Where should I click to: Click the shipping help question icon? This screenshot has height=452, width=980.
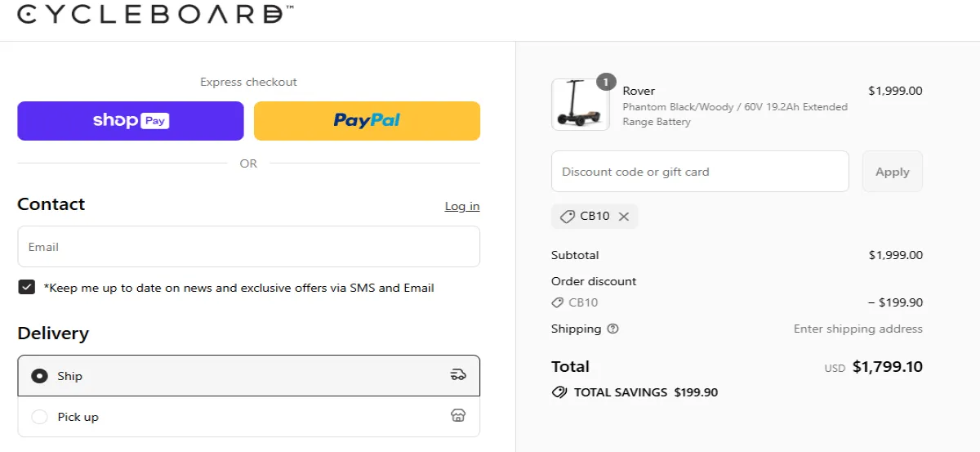pyautogui.click(x=613, y=329)
